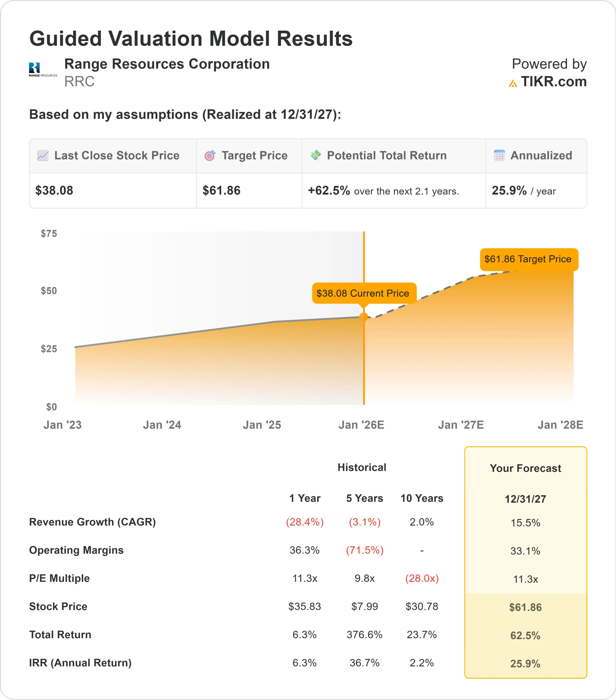The height and width of the screenshot is (700, 616).
Task: Expand the Operating Margins row details
Action: coord(77,550)
